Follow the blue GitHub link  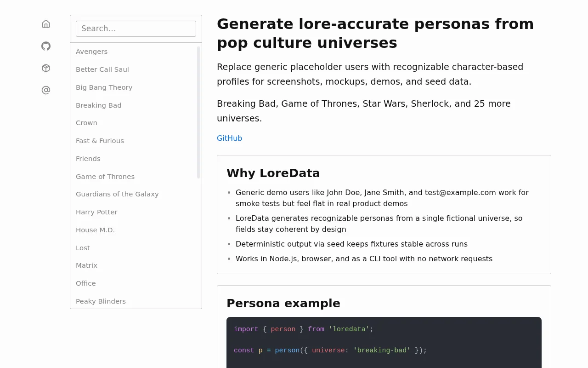pos(229,138)
